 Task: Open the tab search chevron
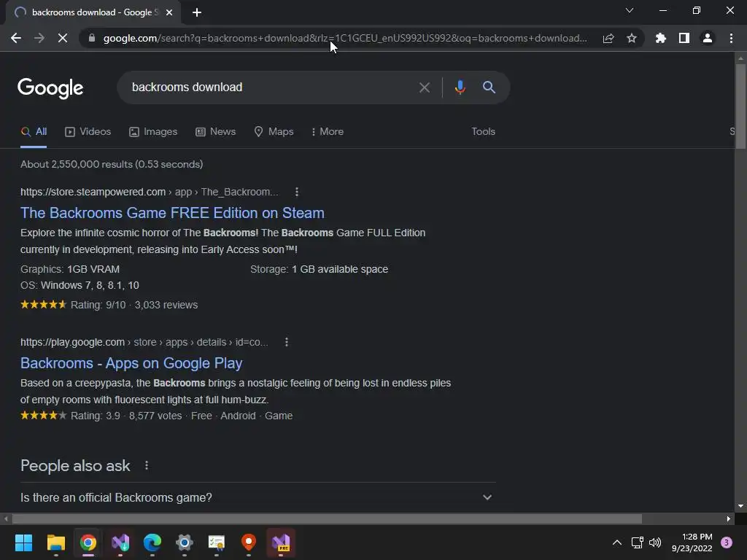630,10
